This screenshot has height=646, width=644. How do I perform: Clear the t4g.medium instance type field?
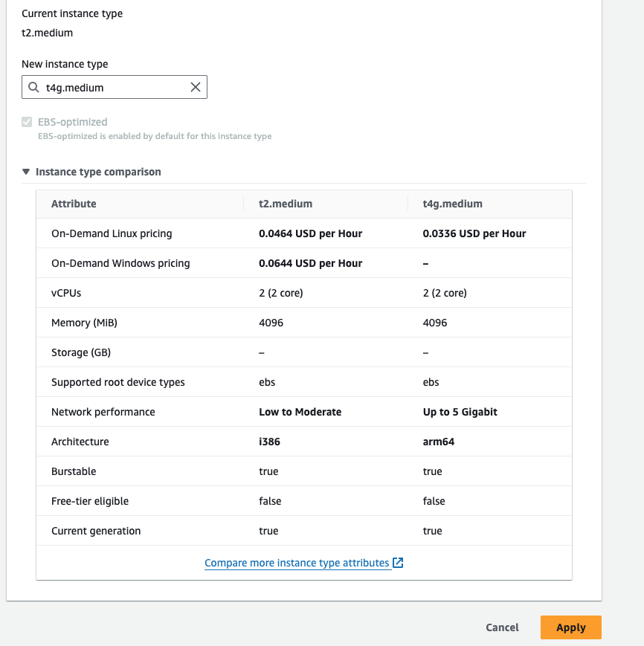tap(196, 87)
